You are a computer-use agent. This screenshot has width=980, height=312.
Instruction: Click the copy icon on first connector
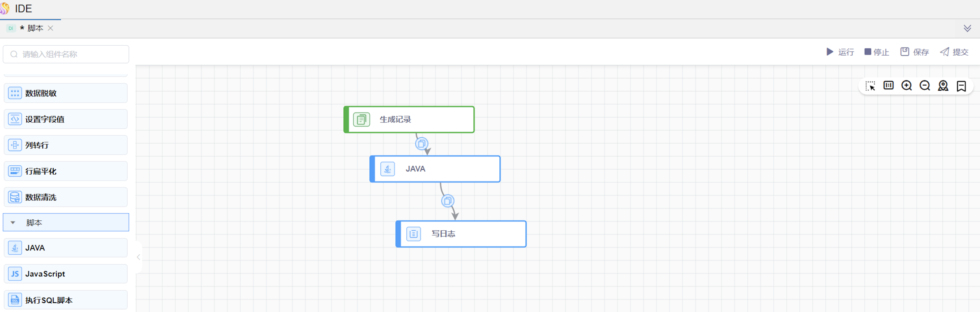[422, 144]
